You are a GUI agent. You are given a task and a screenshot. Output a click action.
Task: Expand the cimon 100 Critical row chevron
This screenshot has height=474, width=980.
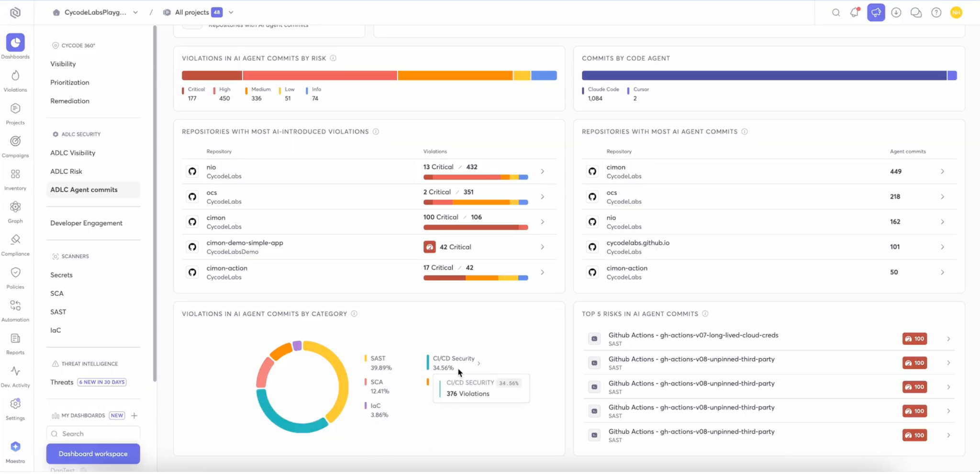pos(542,222)
